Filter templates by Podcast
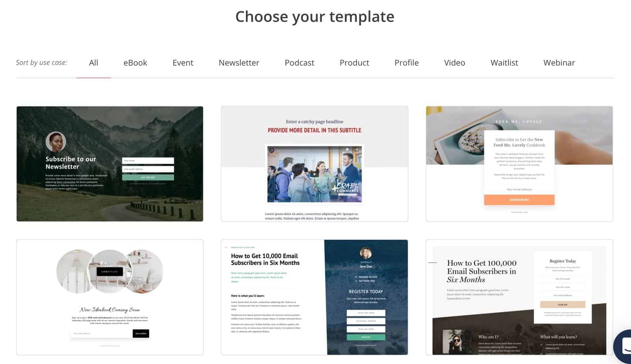 (x=300, y=63)
